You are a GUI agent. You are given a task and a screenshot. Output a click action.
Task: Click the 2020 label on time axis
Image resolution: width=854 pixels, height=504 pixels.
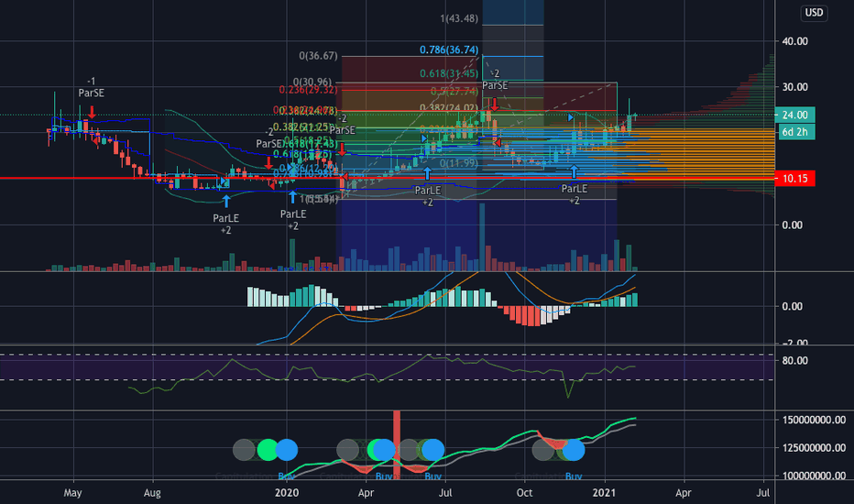[287, 493]
